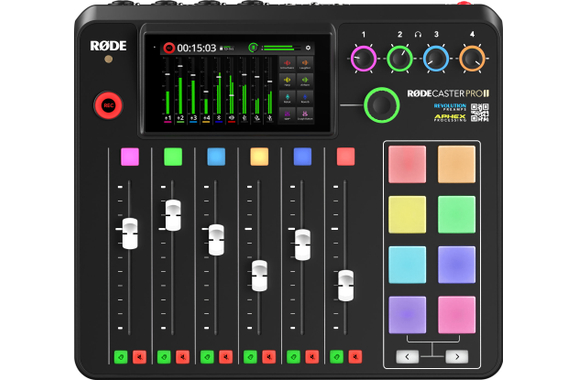Tap the cyan sound pad on the touchscreen
The width and height of the screenshot is (576, 380).
(287, 97)
